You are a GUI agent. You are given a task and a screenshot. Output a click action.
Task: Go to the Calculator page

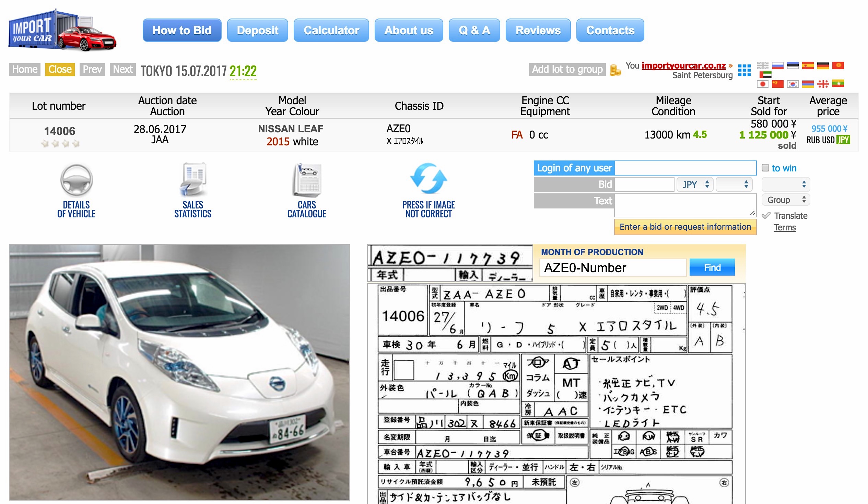[331, 30]
